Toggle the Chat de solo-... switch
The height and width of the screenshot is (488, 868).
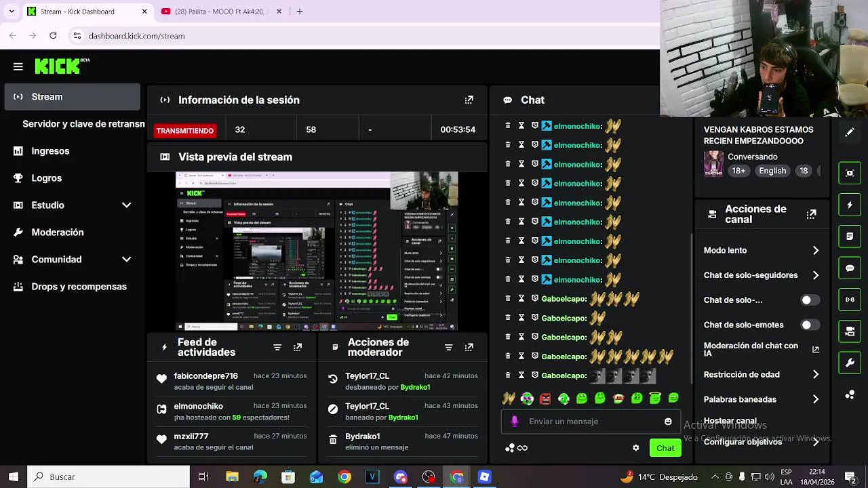810,300
